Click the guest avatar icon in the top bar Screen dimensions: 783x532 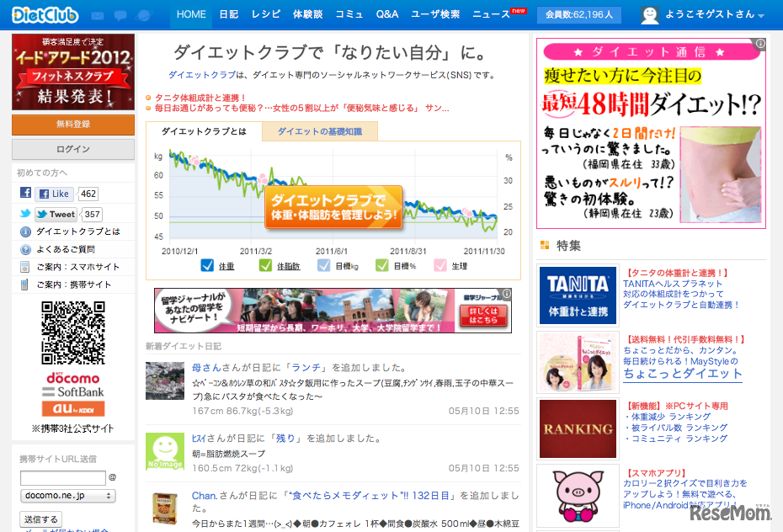tap(650, 13)
